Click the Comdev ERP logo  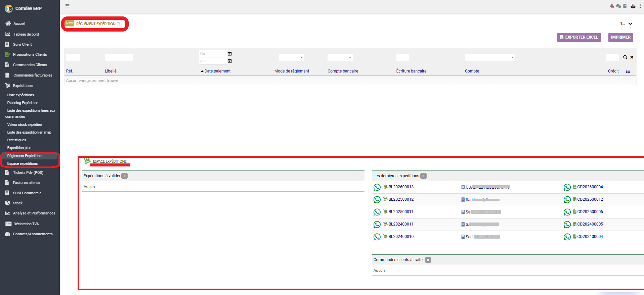9,8
